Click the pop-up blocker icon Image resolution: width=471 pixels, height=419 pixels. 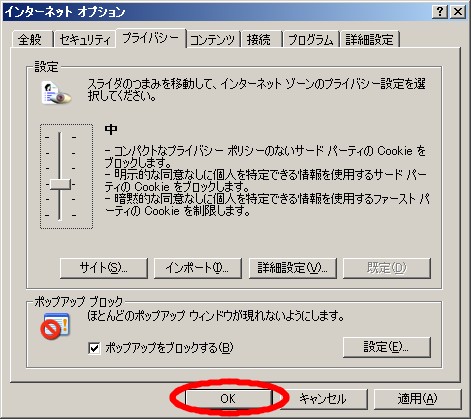(x=55, y=326)
